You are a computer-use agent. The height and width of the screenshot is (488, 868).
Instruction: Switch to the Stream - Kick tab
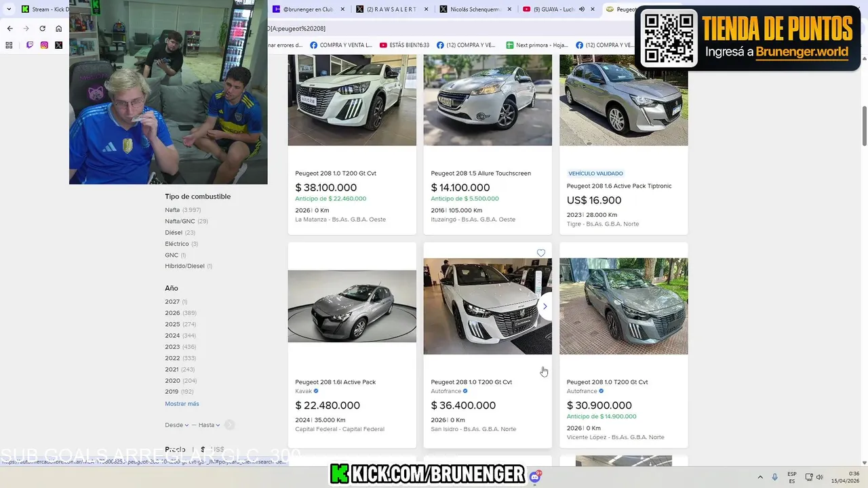pyautogui.click(x=45, y=9)
